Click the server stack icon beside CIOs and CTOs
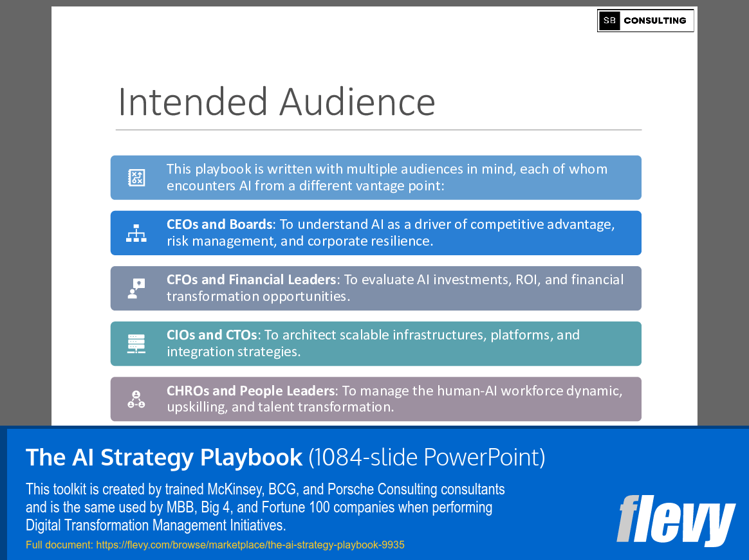 (136, 344)
